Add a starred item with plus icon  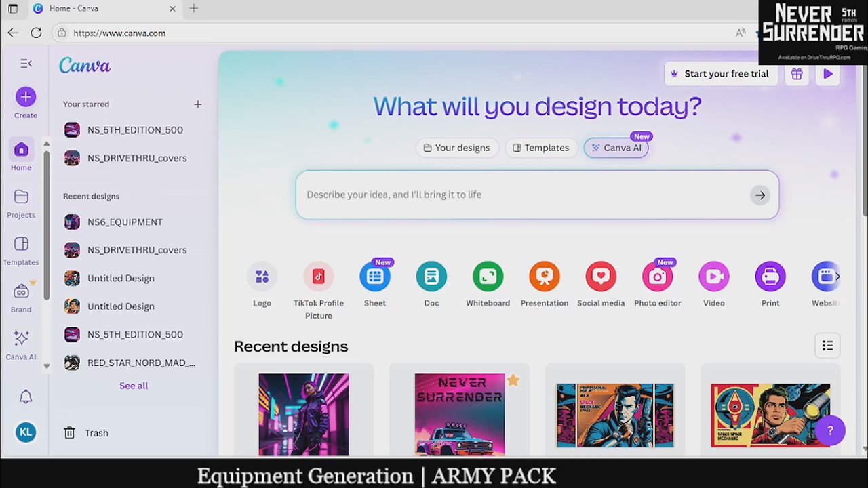coord(198,104)
